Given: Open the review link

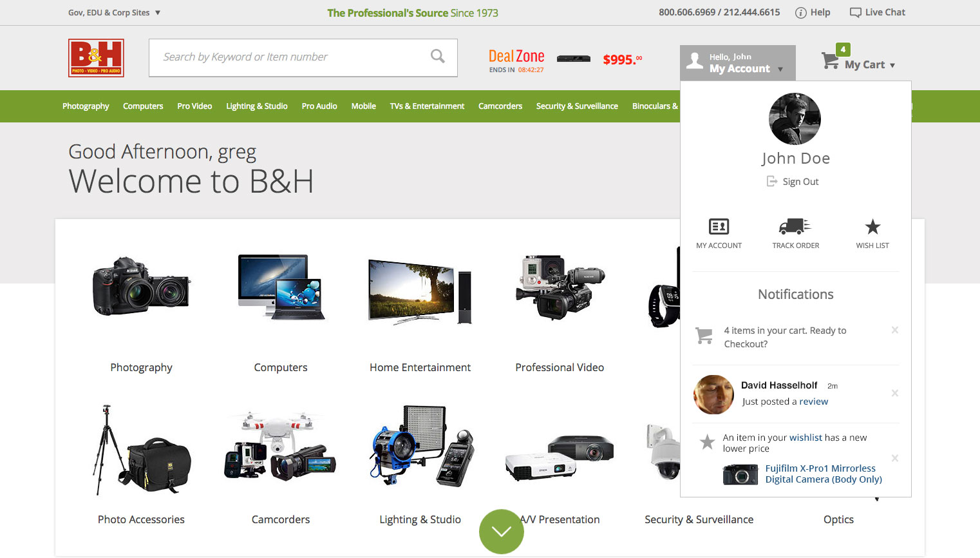Looking at the screenshot, I should coord(814,401).
